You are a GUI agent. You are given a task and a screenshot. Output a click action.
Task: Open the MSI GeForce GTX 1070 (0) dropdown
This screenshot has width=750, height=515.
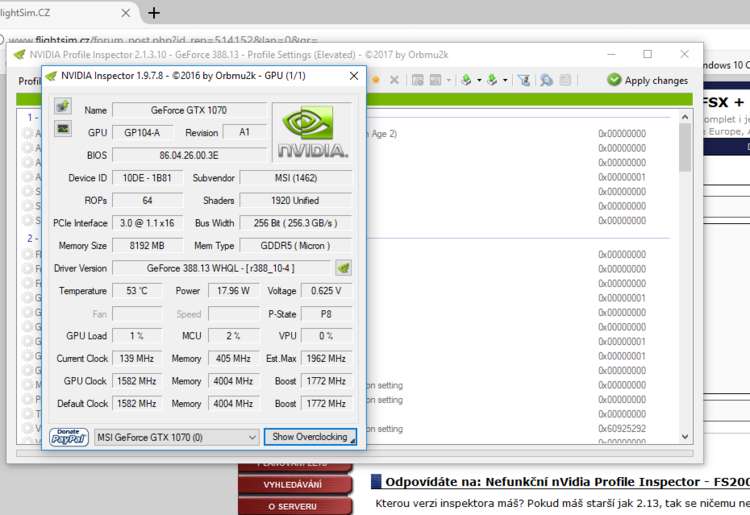click(x=176, y=437)
